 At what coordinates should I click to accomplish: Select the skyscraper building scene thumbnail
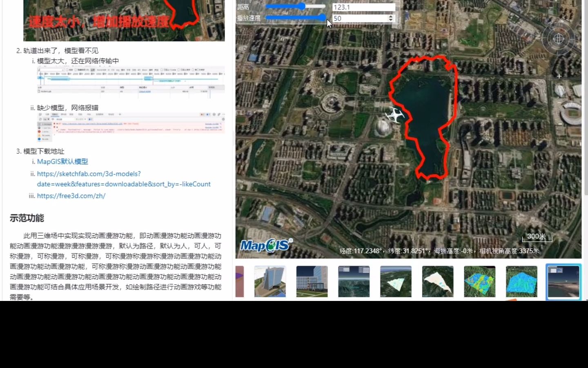point(269,281)
